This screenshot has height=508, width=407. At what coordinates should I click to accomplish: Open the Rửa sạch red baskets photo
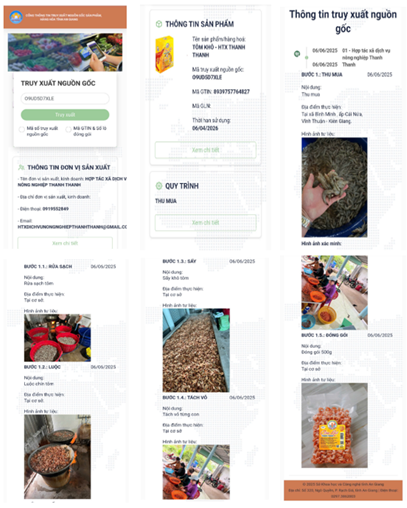click(x=57, y=338)
